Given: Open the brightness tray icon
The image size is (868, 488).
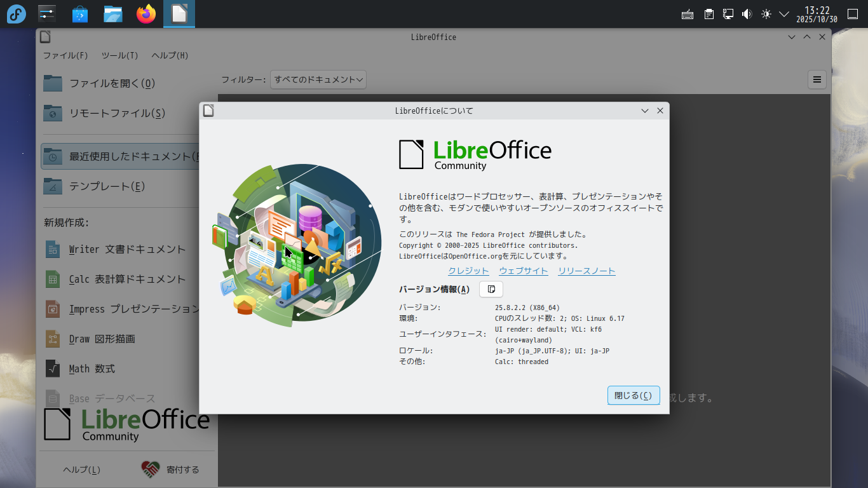Looking at the screenshot, I should (x=766, y=14).
